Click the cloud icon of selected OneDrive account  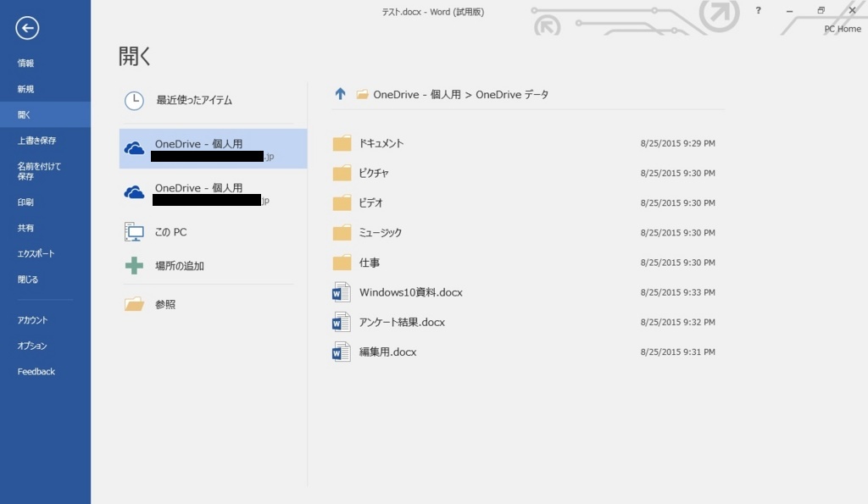click(x=134, y=148)
